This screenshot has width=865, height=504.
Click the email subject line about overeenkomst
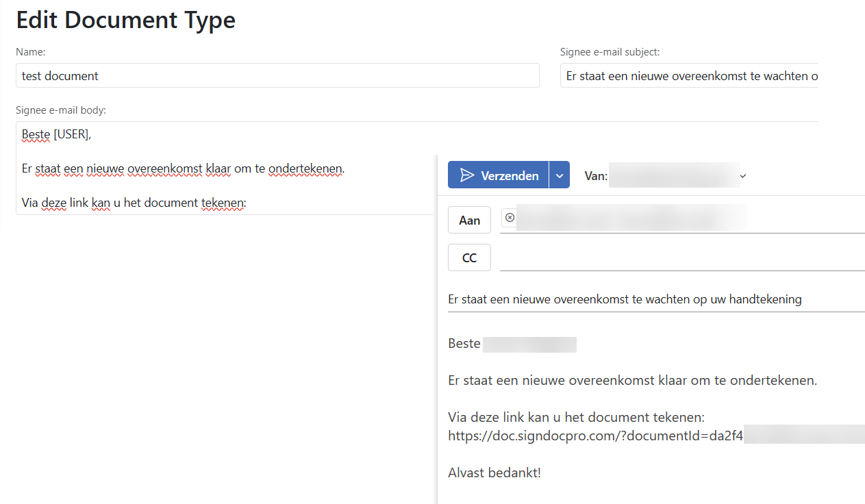624,299
